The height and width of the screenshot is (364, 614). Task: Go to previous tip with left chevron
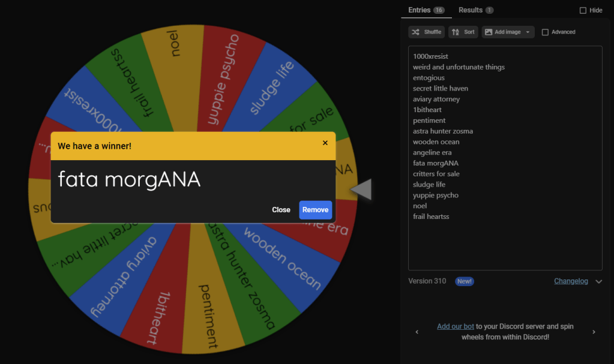417,332
